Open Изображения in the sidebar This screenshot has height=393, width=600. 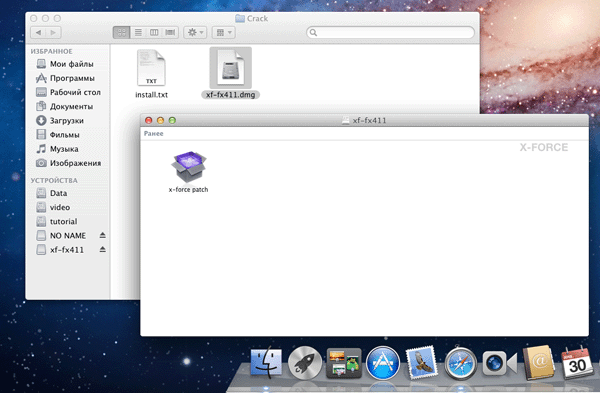(68, 163)
